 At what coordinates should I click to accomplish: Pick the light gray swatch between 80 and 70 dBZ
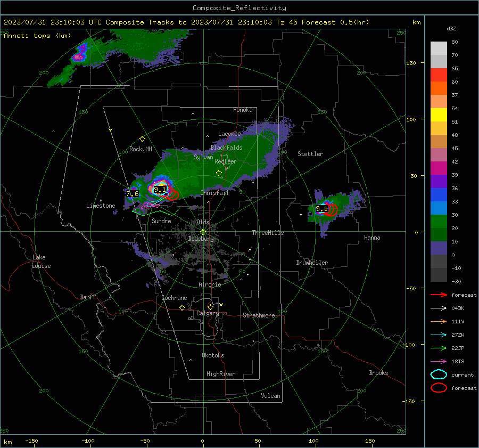pos(439,48)
